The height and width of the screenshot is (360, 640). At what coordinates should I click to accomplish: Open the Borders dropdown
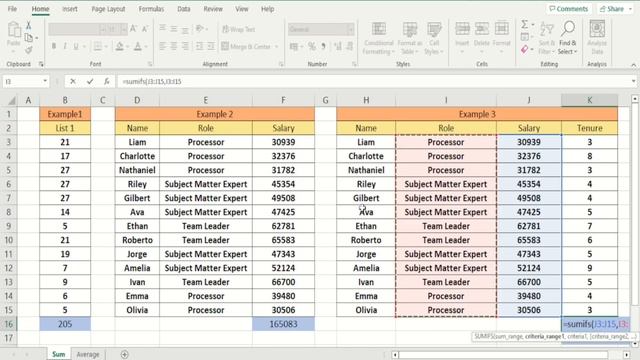[x=106, y=47]
